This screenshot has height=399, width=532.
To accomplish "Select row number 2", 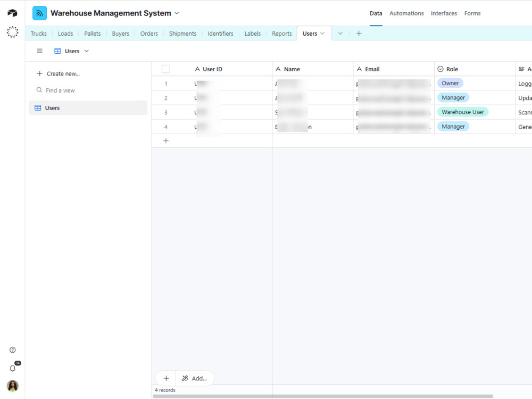I will click(x=166, y=98).
